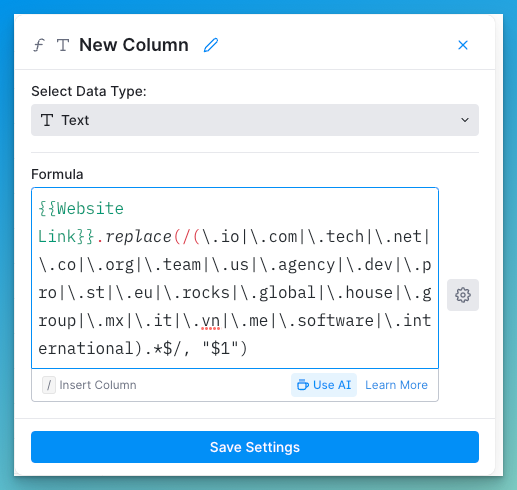Click the Use AI button
Image resolution: width=517 pixels, height=490 pixels.
[324, 385]
